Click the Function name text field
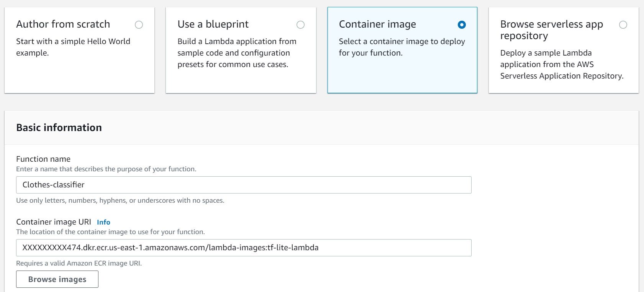This screenshot has height=292, width=644. point(244,185)
